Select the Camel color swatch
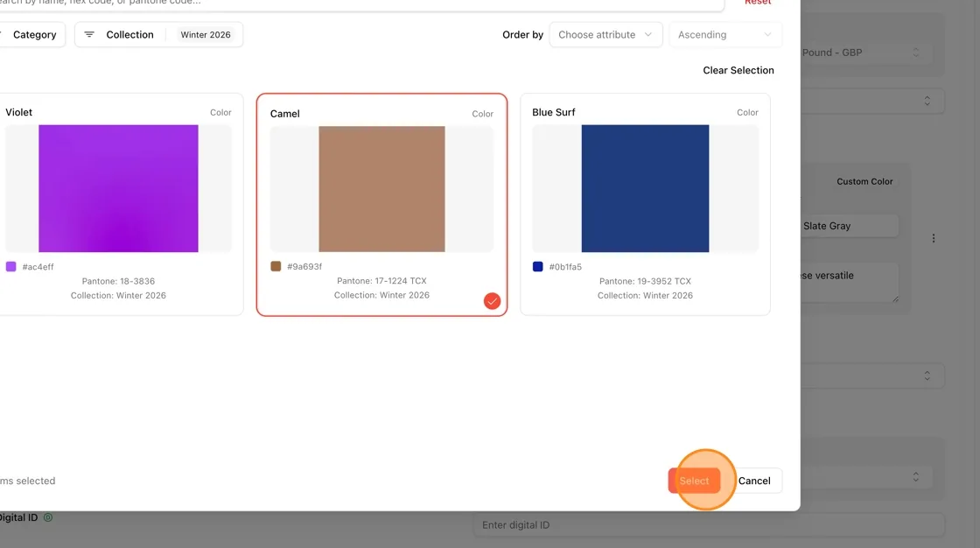The width and height of the screenshot is (980, 548). [x=381, y=189]
